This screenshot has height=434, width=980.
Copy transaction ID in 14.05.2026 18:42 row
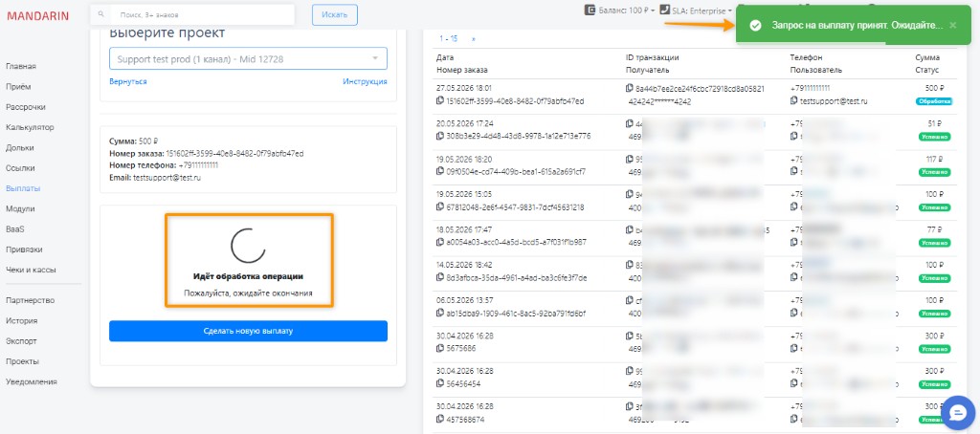click(x=630, y=265)
